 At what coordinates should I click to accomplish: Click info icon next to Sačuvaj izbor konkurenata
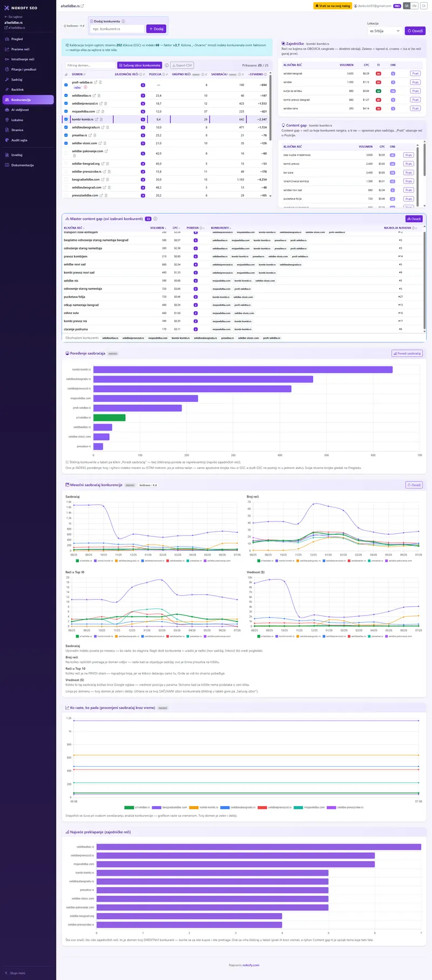tap(166, 65)
